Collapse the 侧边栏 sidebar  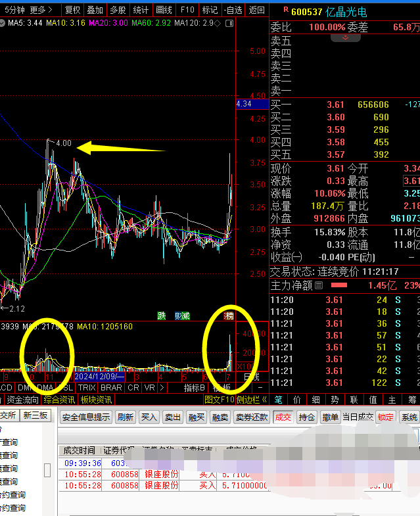pos(252,400)
